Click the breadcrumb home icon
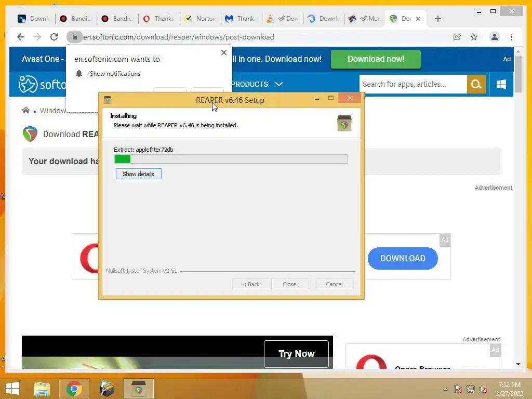 pos(26,110)
